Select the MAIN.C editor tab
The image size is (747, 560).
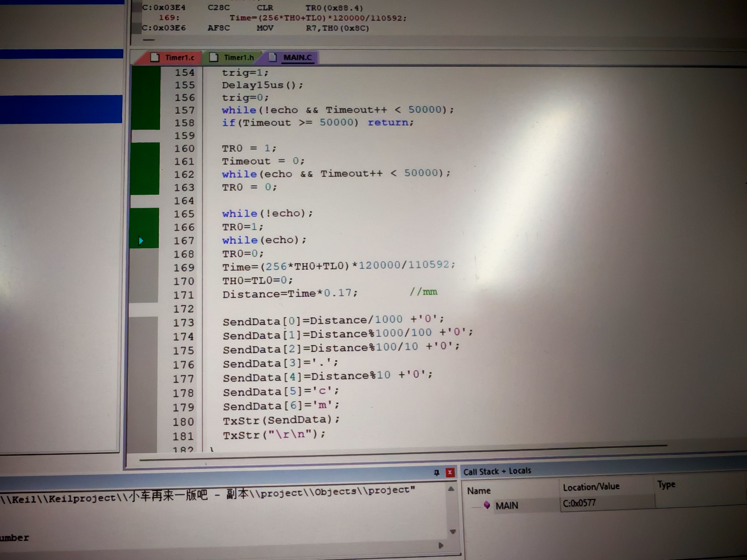click(x=297, y=57)
